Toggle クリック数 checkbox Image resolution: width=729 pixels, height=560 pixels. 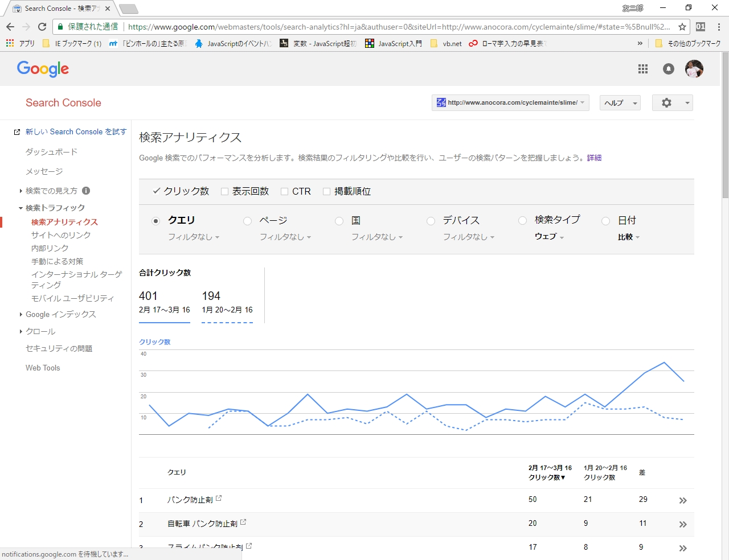pos(157,191)
